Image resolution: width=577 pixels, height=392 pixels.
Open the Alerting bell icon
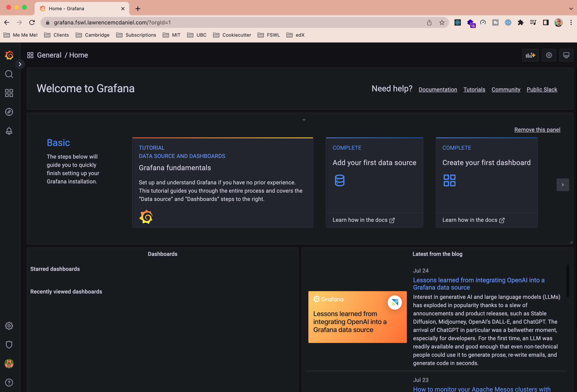[9, 131]
